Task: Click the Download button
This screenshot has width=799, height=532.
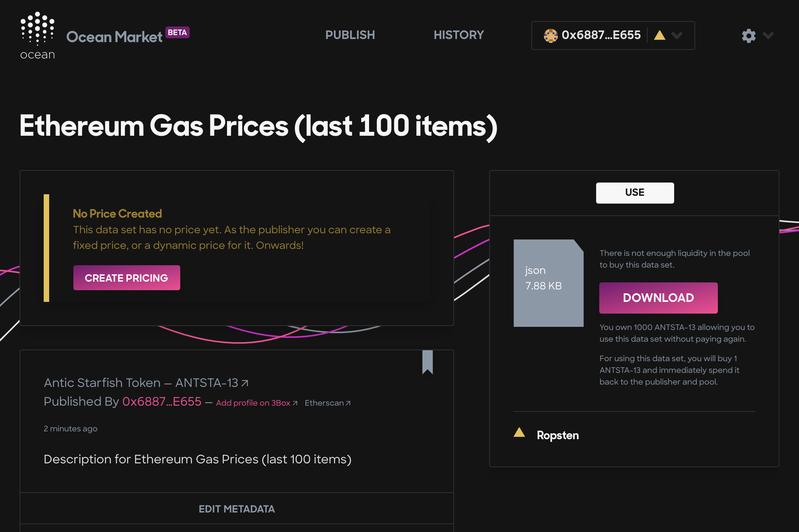Action: click(x=658, y=298)
